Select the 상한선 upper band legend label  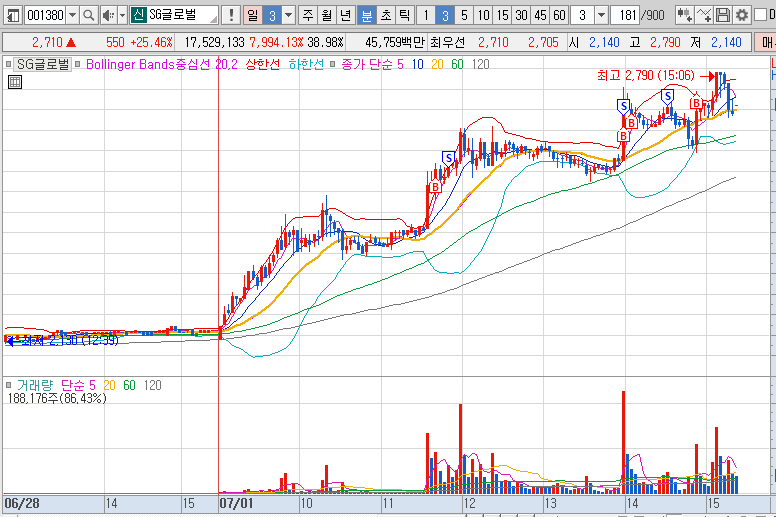coord(263,64)
